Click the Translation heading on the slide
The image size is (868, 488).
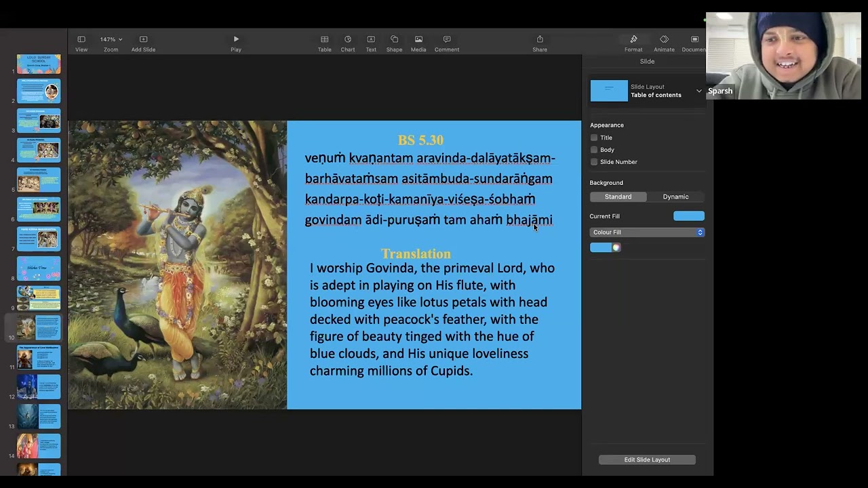click(x=416, y=253)
